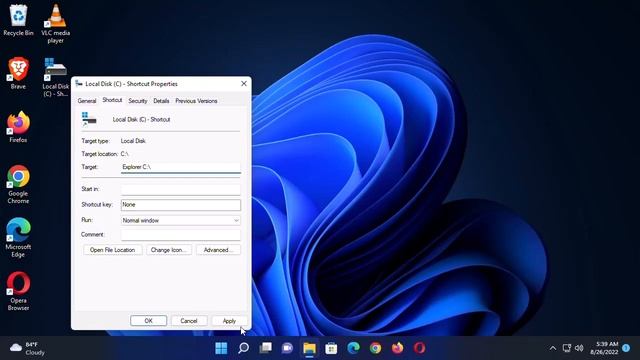Open the weather widget showing Cloudy
640x360 pixels.
click(27, 348)
